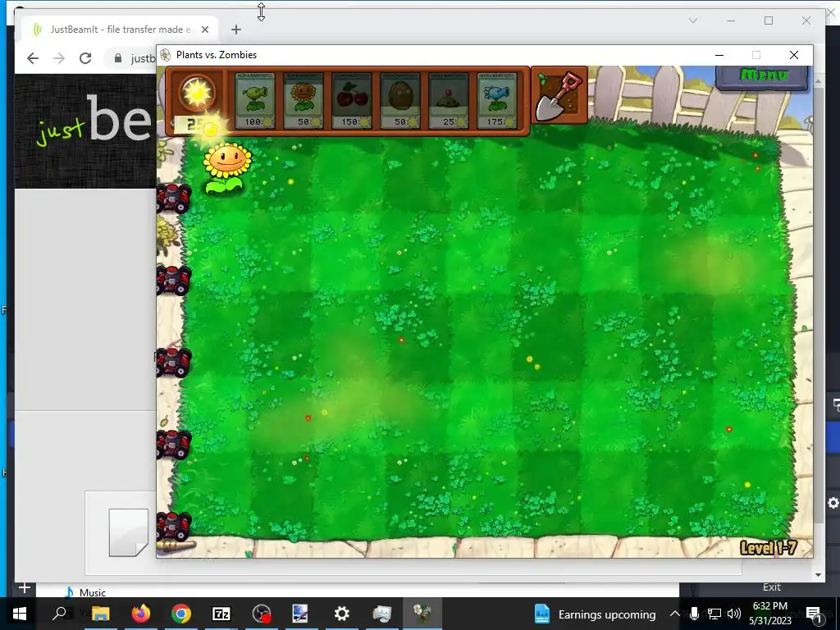840x630 pixels.
Task: Click the Plants vs. Zombies window icon
Action: (x=166, y=55)
